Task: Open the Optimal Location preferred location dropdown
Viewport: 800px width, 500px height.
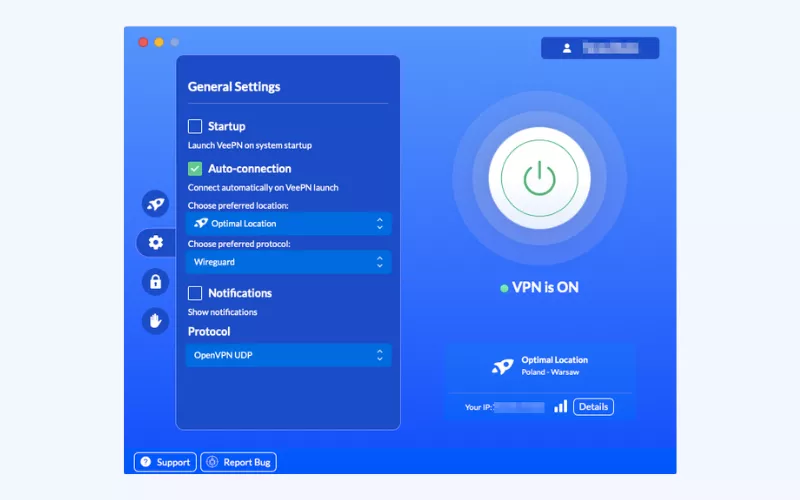Action: tap(289, 223)
